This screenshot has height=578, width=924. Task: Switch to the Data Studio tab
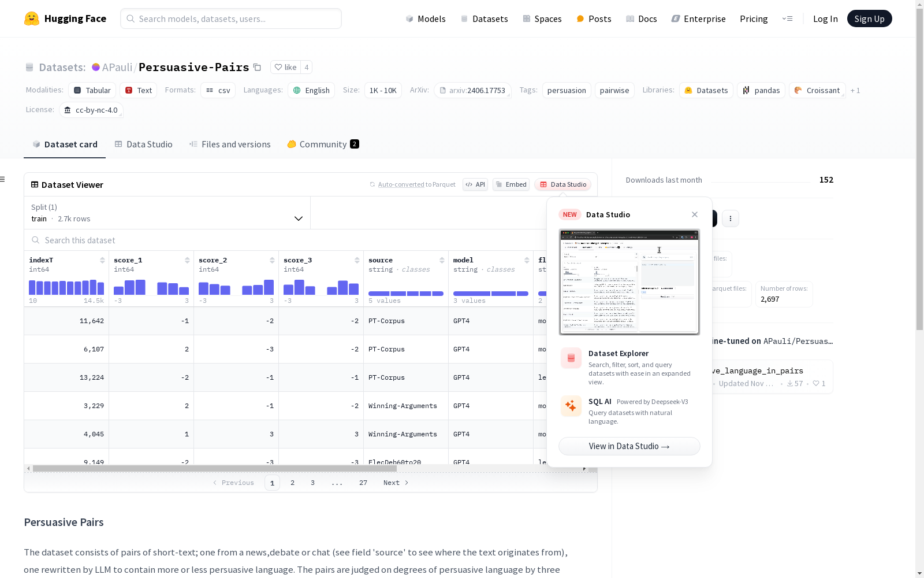(x=144, y=144)
